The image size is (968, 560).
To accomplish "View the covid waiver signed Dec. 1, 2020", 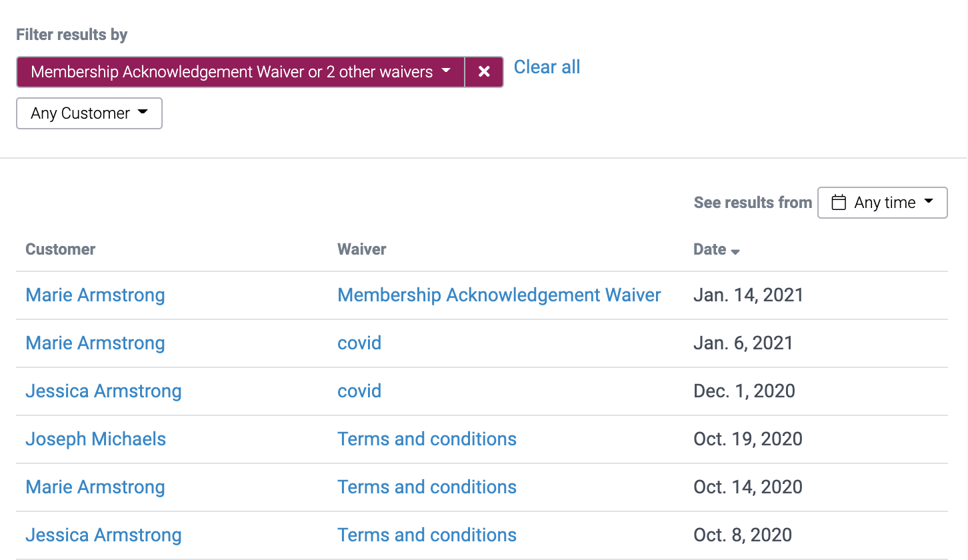I will [x=359, y=391].
